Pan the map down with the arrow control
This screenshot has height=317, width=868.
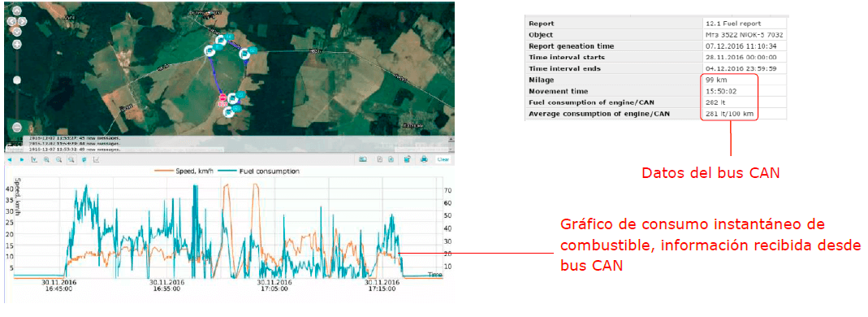point(16,32)
